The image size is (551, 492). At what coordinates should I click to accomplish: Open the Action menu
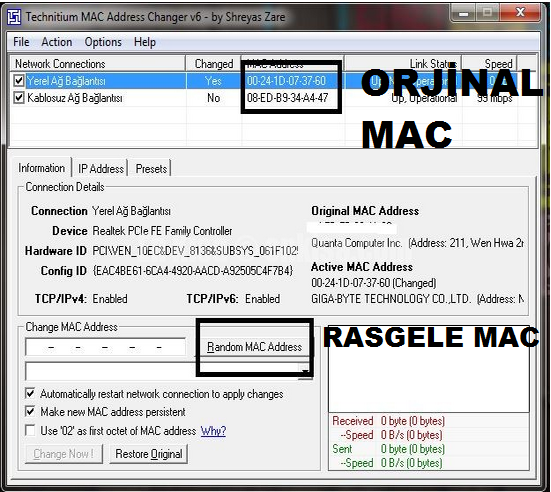[57, 42]
